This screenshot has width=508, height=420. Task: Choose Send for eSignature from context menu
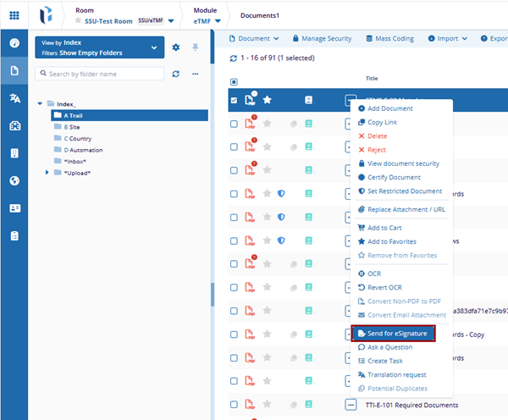coord(394,334)
